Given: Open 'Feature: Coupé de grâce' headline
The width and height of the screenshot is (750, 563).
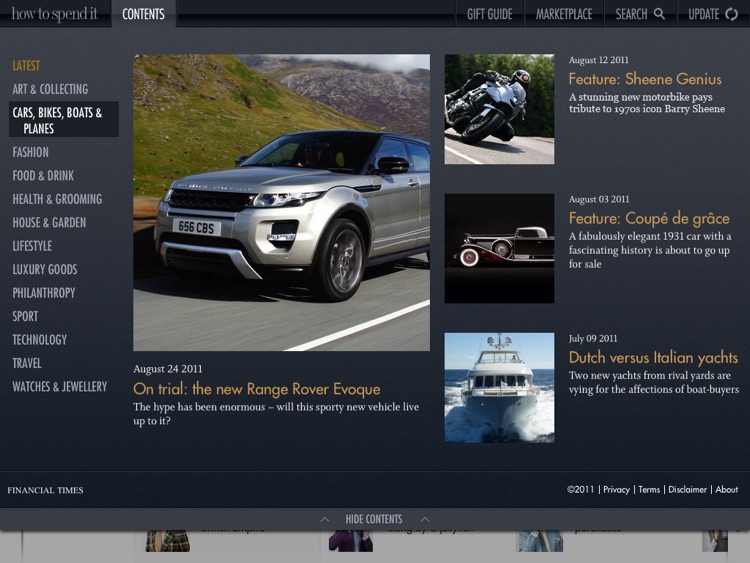Looking at the screenshot, I should (x=649, y=219).
